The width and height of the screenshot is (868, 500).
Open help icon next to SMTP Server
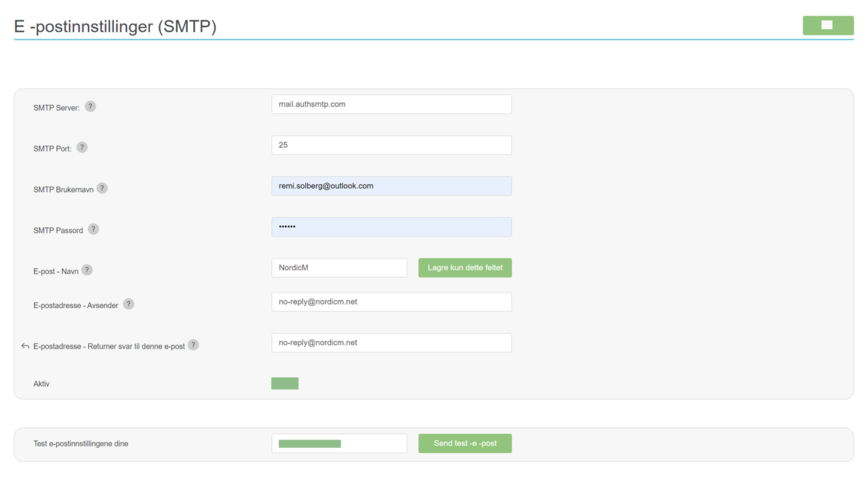coord(90,107)
